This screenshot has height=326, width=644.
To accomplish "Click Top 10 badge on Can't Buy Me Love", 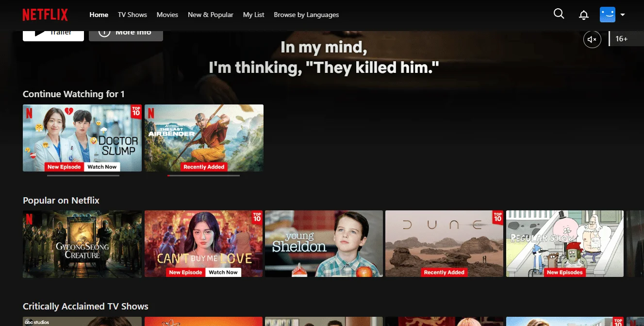I will coord(257,217).
